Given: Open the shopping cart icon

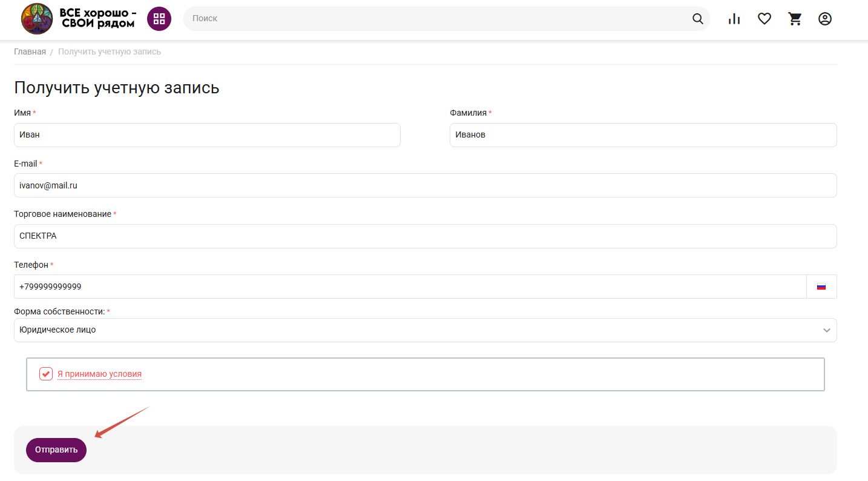Looking at the screenshot, I should coord(795,19).
